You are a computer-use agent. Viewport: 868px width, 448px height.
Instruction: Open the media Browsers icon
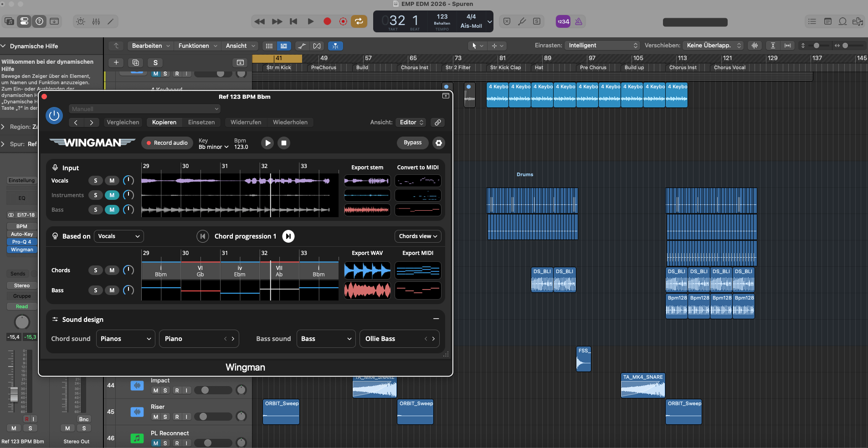[x=858, y=21]
